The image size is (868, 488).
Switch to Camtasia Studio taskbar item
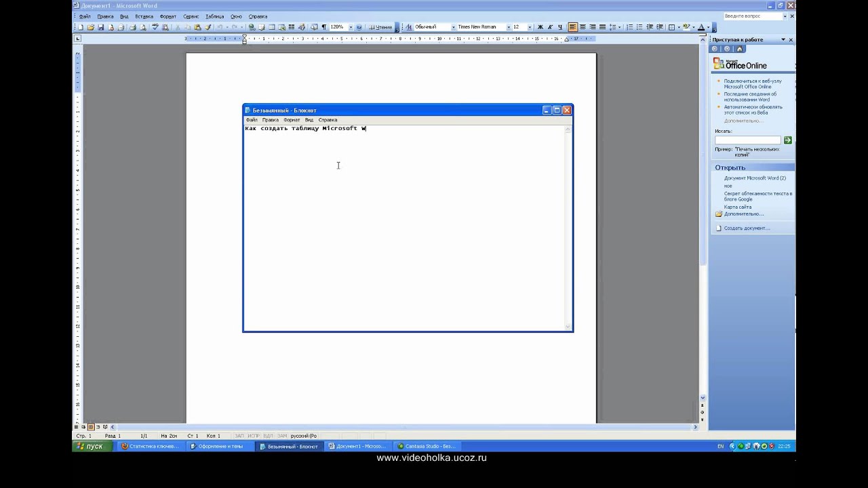click(x=427, y=446)
